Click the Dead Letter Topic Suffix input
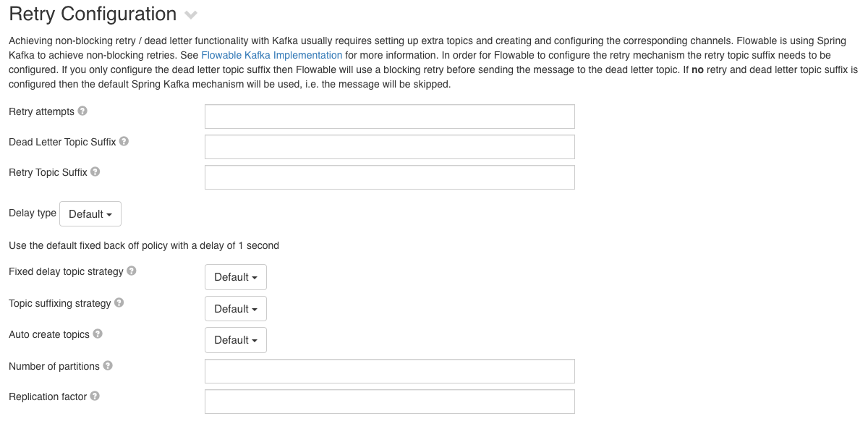This screenshot has width=868, height=424. click(x=389, y=146)
